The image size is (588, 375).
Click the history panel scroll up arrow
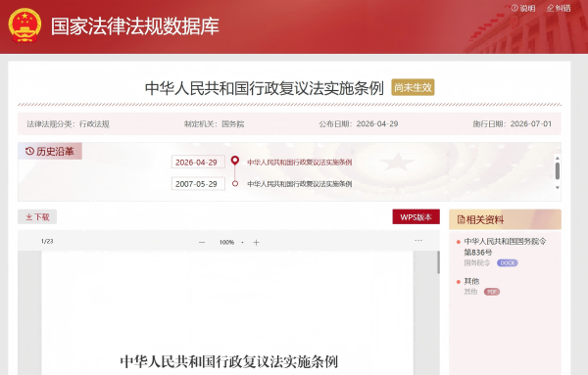[x=558, y=158]
